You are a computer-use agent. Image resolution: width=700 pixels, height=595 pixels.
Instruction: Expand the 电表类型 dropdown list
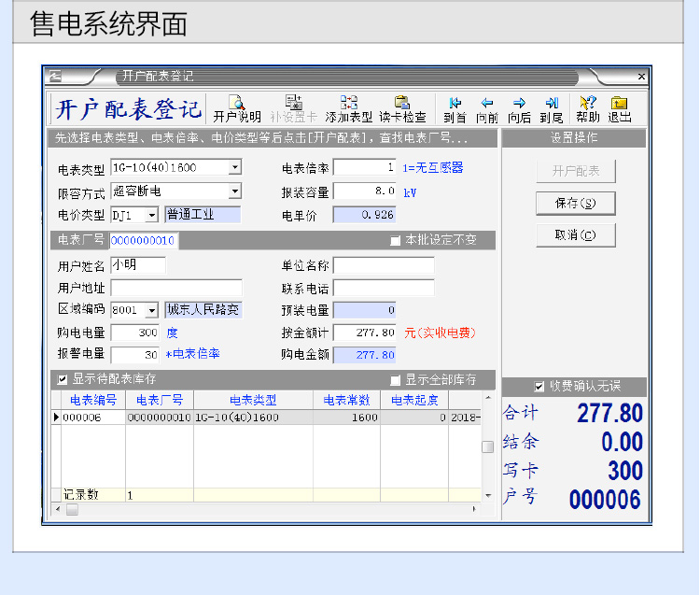pyautogui.click(x=234, y=167)
